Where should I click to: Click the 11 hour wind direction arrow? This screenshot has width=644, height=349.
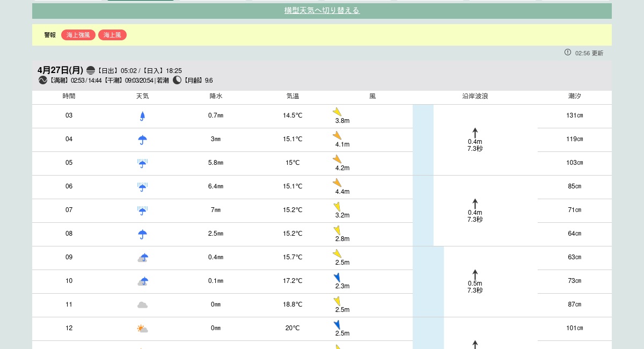(337, 301)
